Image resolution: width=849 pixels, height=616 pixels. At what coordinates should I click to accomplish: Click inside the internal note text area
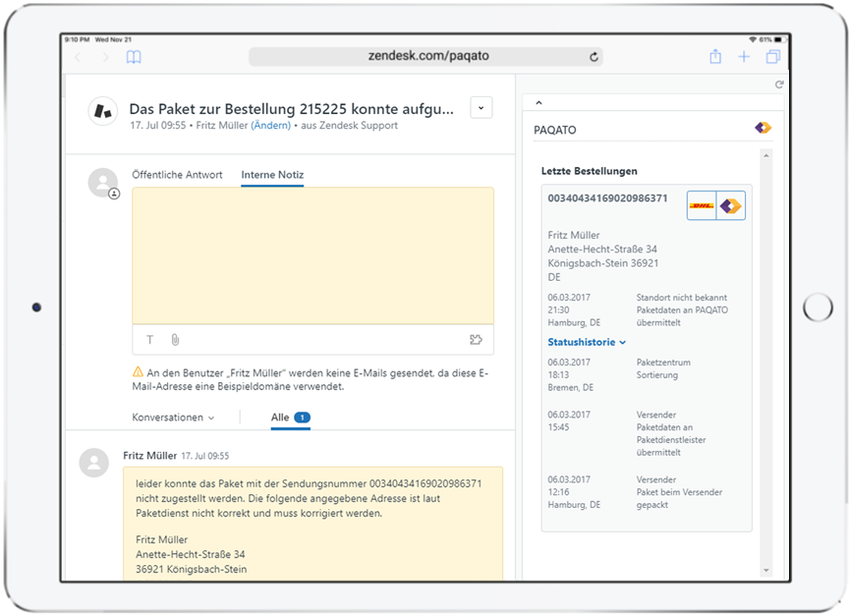(x=312, y=255)
